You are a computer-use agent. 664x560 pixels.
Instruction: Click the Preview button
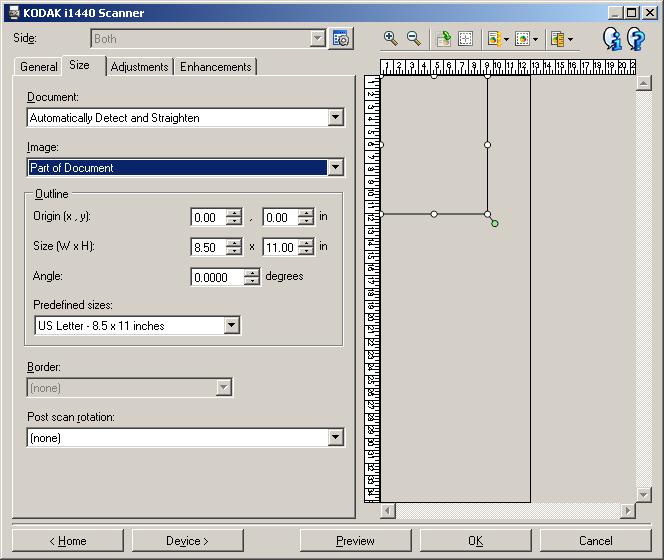click(355, 541)
